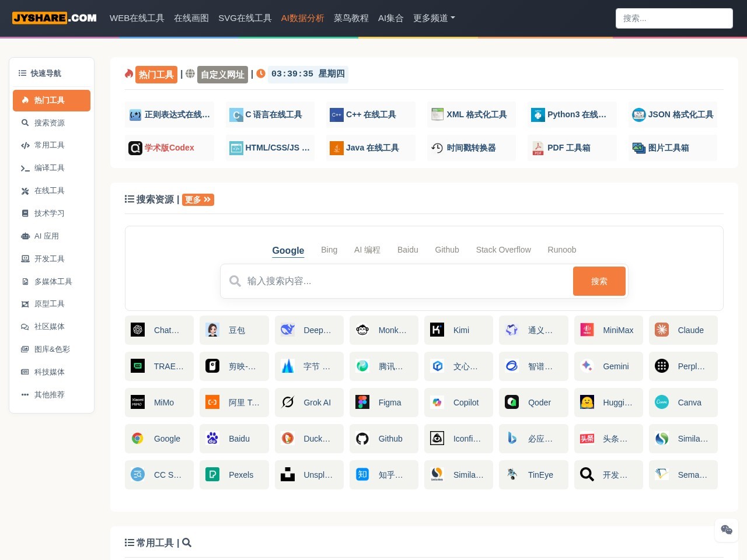Open the Unsplash shortcut tile
The height and width of the screenshot is (560, 747).
(x=309, y=475)
